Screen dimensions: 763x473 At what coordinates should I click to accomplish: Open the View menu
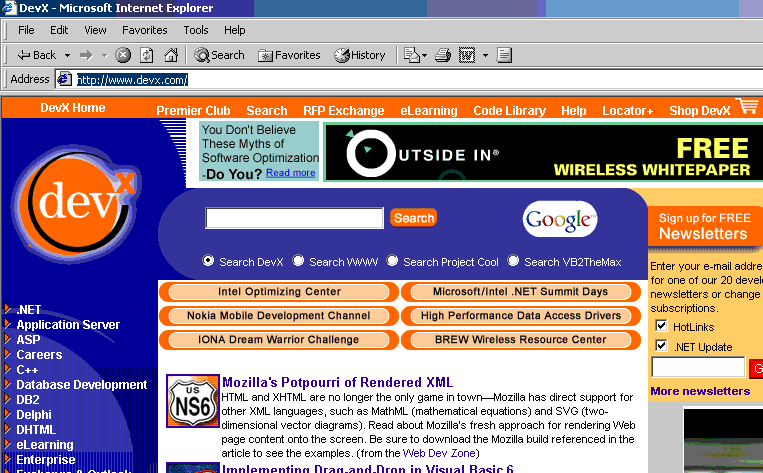95,30
